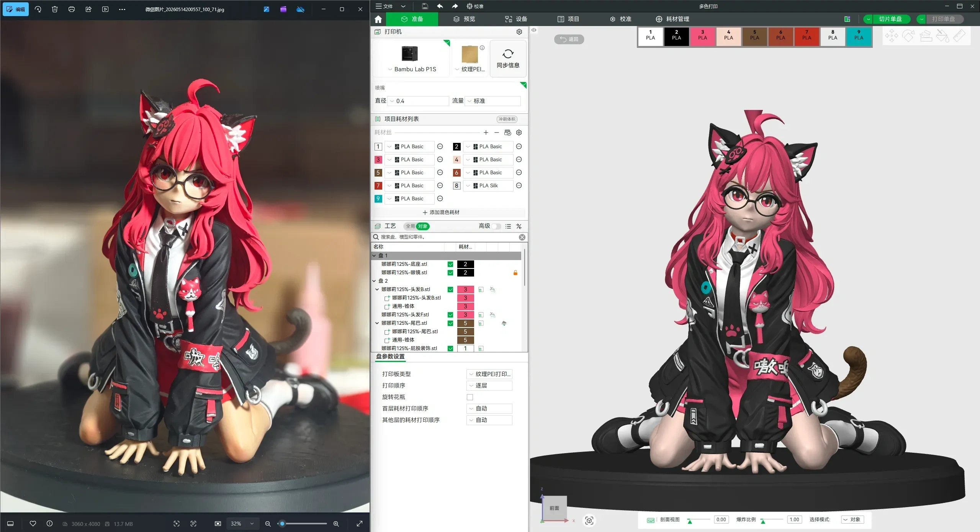
Task: Open the Bambu Lab P1S printer dropdown
Action: tap(412, 69)
